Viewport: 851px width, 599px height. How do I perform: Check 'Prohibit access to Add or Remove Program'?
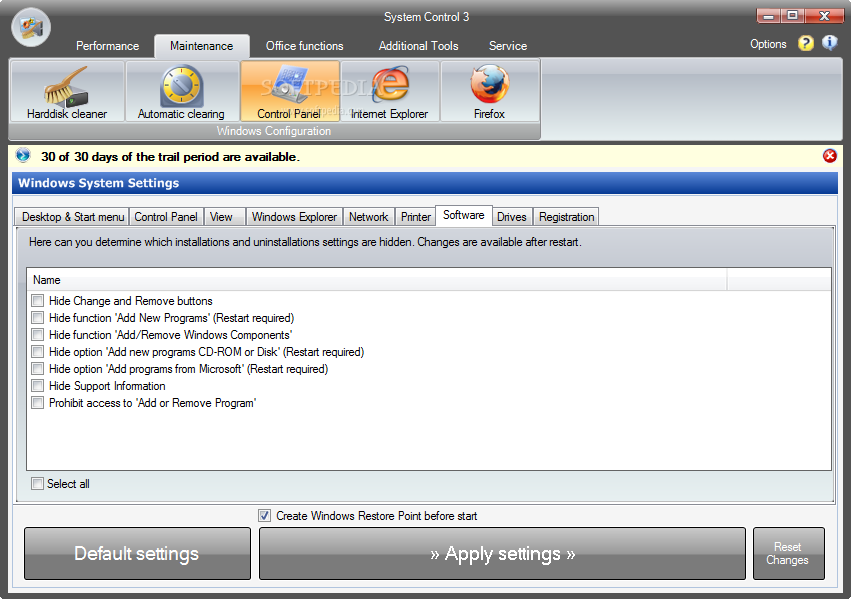pyautogui.click(x=37, y=403)
